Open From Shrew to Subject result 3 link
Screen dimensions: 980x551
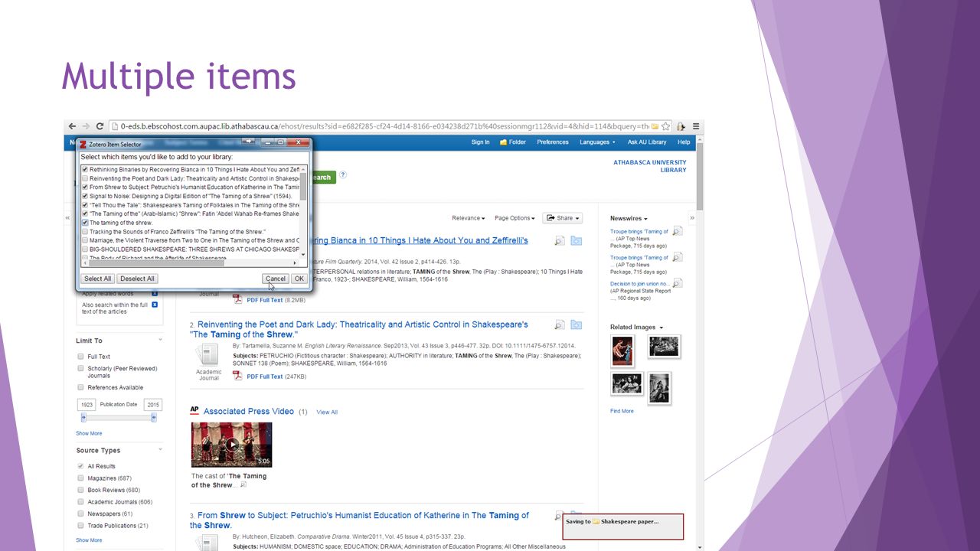(359, 520)
